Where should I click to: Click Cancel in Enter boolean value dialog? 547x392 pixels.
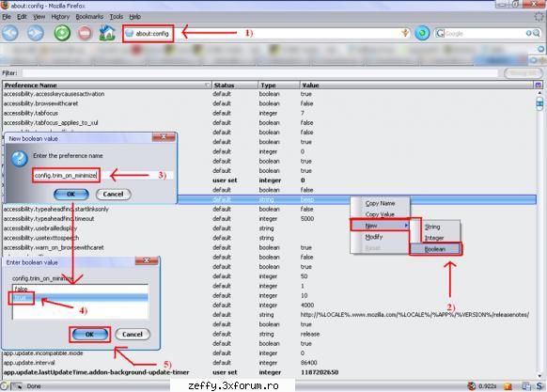click(x=133, y=334)
